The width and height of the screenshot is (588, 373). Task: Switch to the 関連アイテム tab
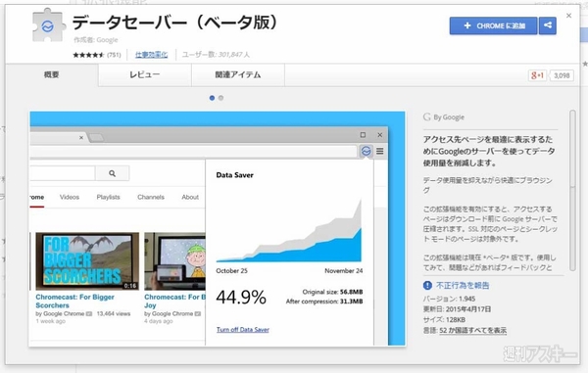[238, 75]
